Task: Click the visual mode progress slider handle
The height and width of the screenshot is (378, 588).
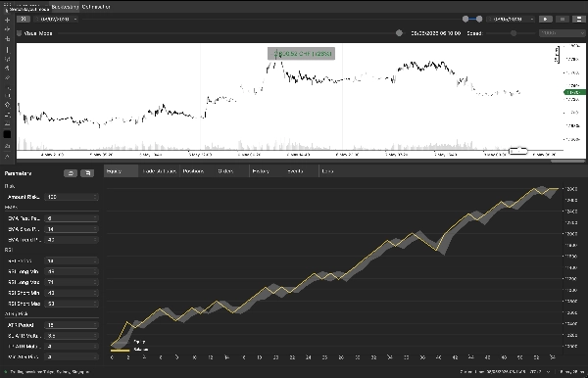Action: [399, 33]
